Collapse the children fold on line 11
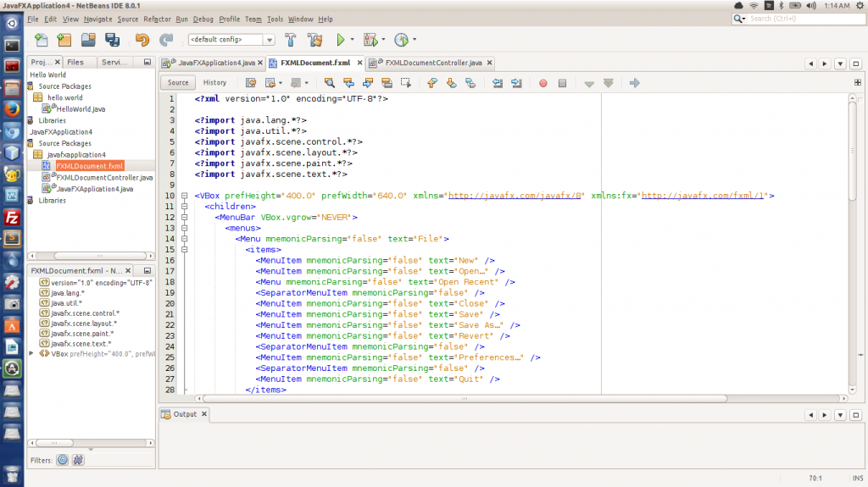 [x=184, y=207]
